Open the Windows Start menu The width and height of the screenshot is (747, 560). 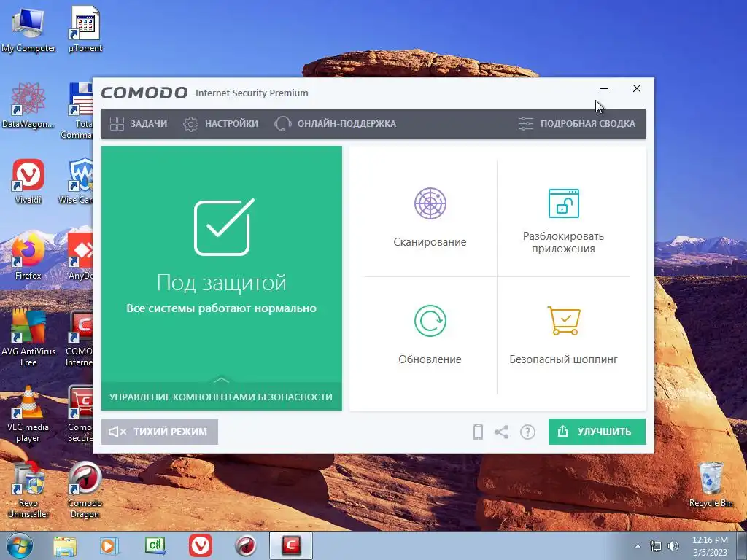19,545
